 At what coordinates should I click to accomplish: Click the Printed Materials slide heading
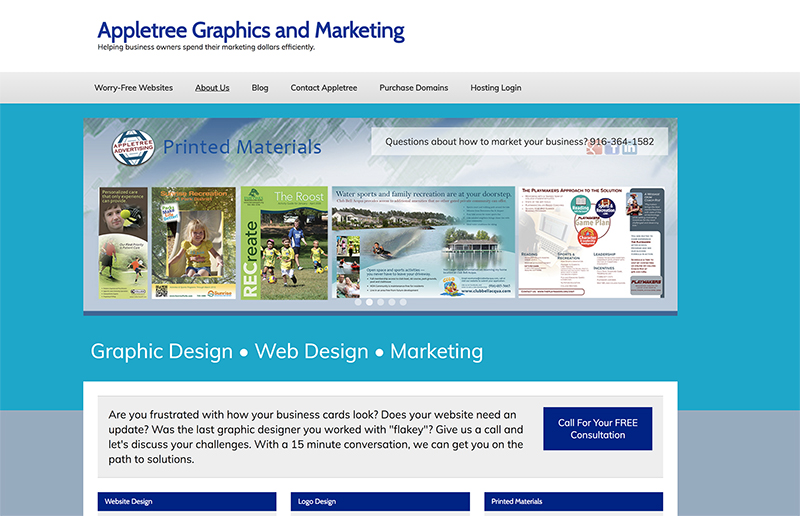click(242, 147)
